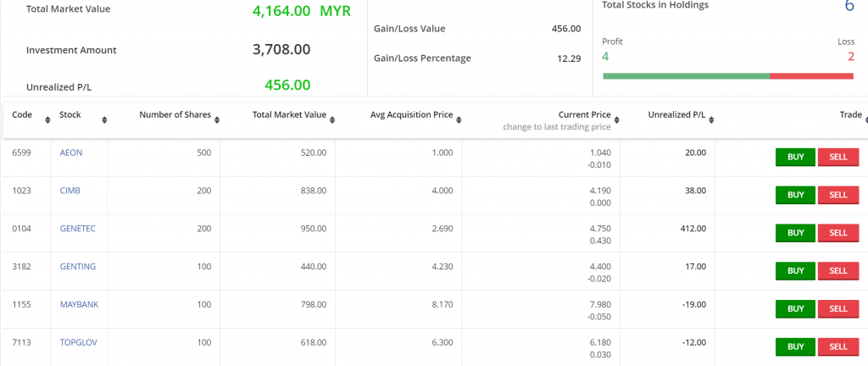Sort holdings by Code column arrows

pyautogui.click(x=47, y=120)
